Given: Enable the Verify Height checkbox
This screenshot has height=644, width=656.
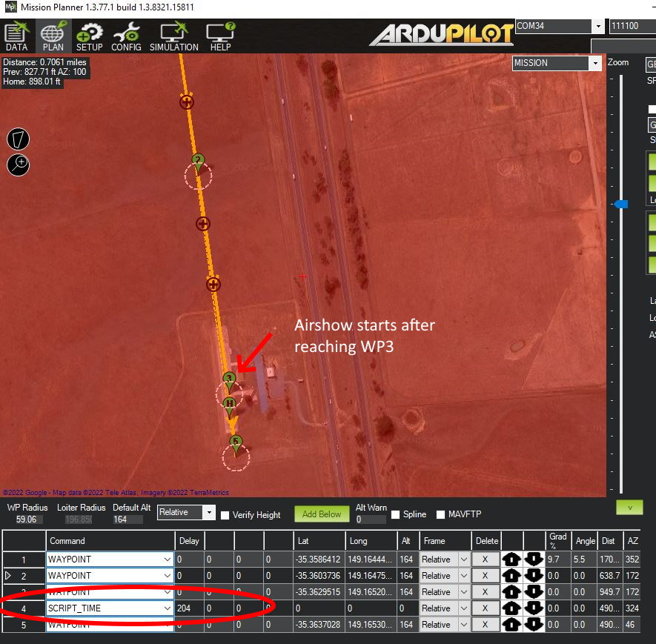Looking at the screenshot, I should pyautogui.click(x=225, y=514).
